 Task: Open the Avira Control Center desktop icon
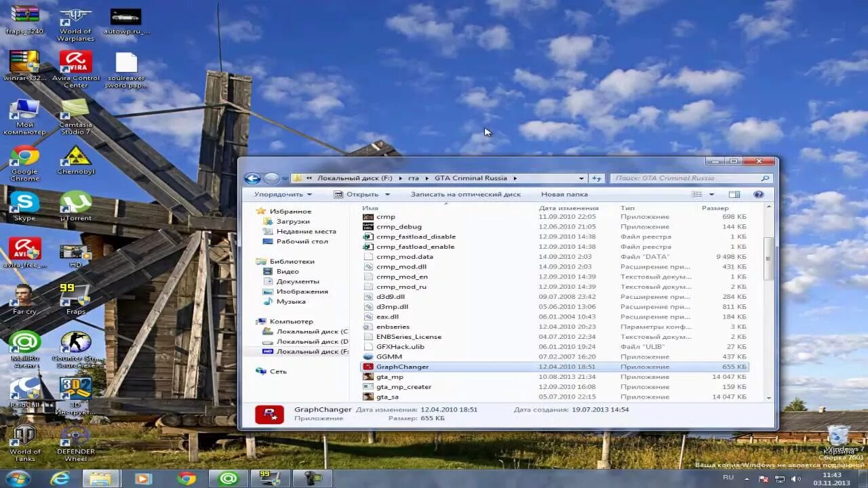coord(75,69)
